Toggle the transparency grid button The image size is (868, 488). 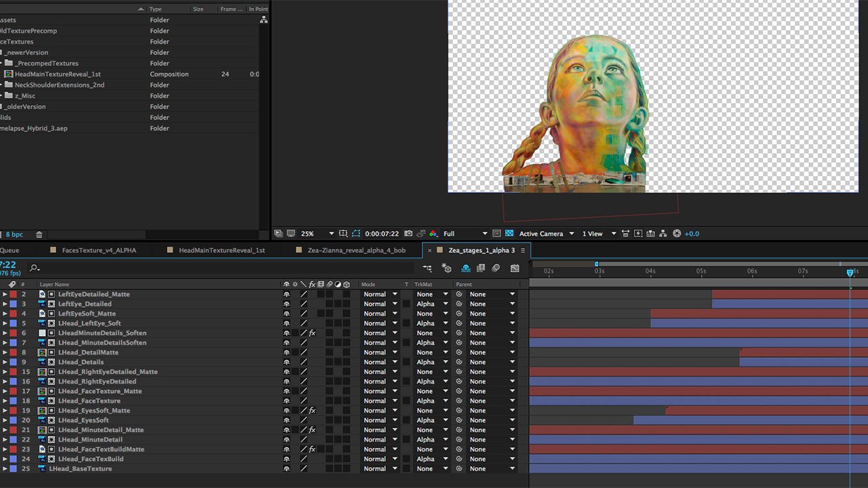[509, 234]
